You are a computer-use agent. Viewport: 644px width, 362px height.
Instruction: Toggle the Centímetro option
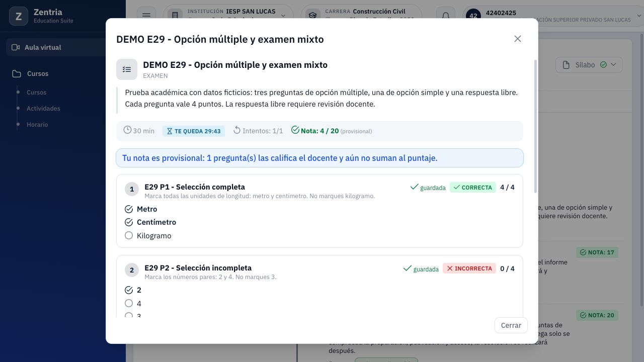pos(129,222)
